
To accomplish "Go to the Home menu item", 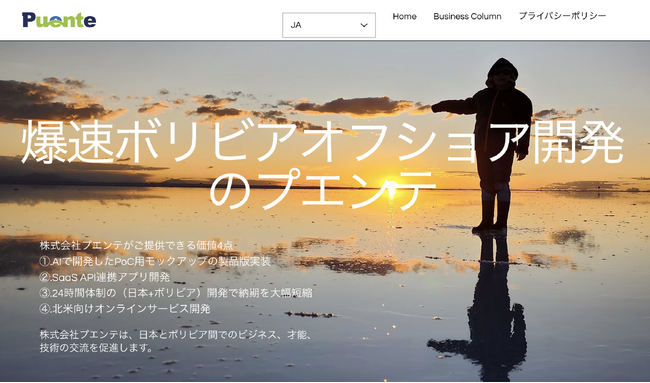I will pyautogui.click(x=404, y=16).
